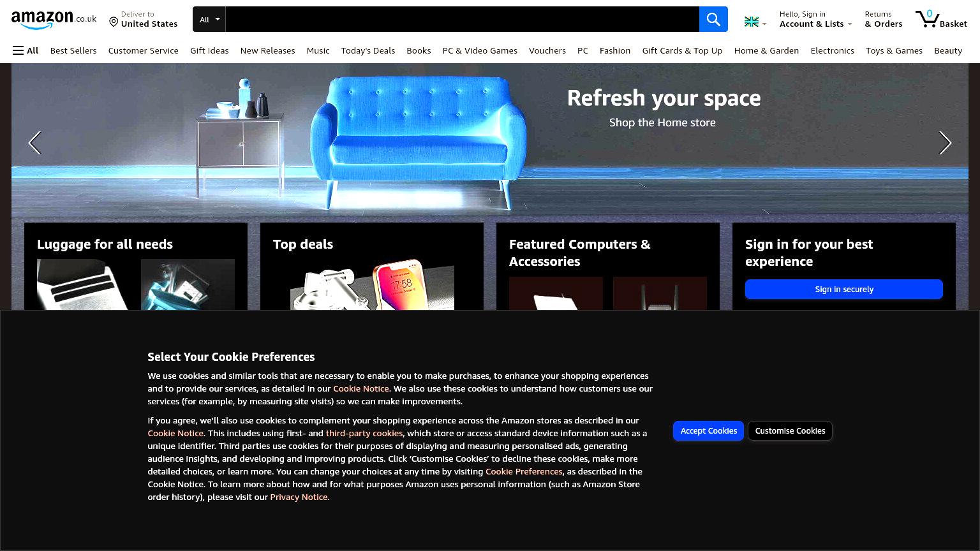Screen dimensions: 980x551
Task: Open Gift Cards & Top Up
Action: [x=682, y=50]
